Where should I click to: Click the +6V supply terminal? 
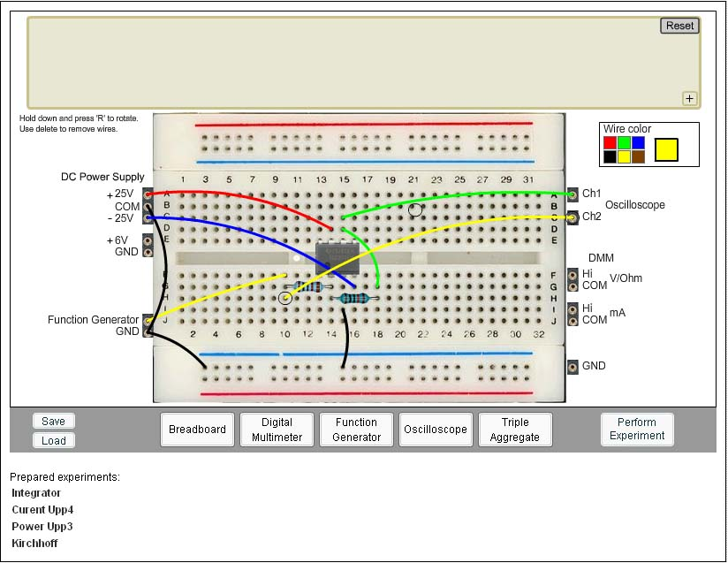148,240
